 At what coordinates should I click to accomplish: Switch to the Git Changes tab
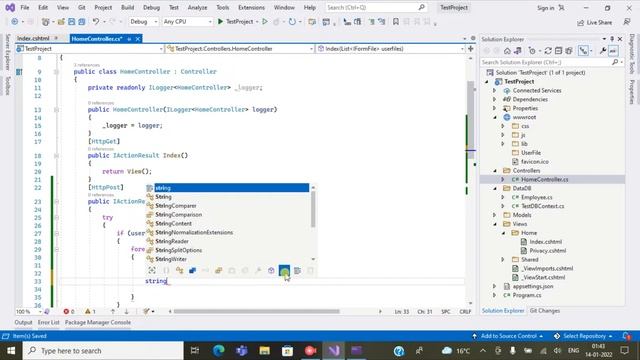point(544,311)
